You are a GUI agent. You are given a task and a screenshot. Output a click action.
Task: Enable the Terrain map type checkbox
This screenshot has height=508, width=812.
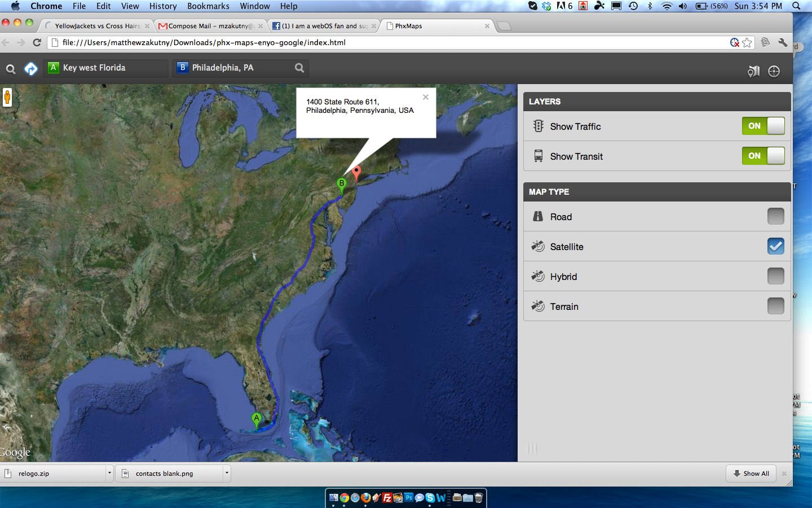(x=775, y=306)
